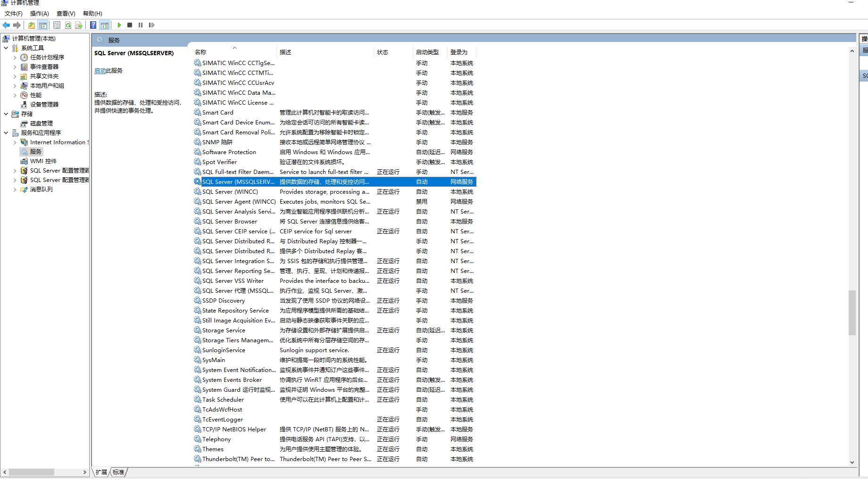Open Help via the question mark icon
The image size is (868, 479).
93,25
